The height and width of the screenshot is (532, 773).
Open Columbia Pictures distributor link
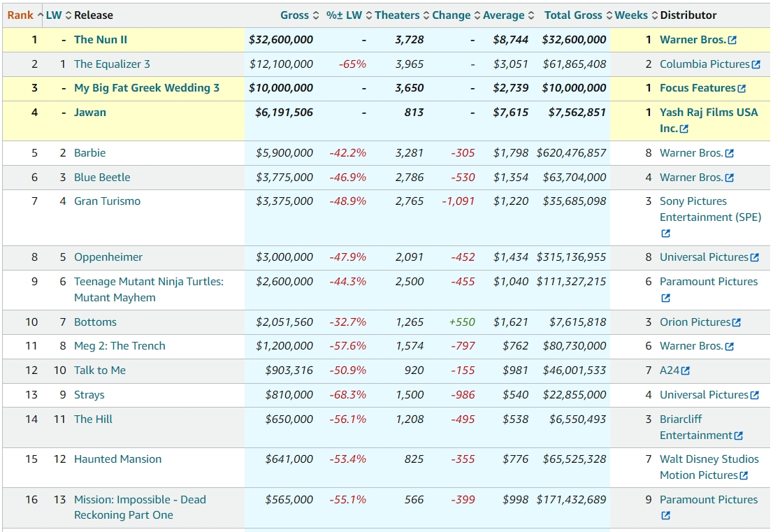705,64
